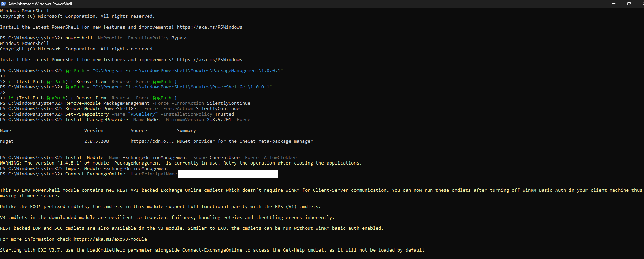644x259 pixels.
Task: Click the "V3 cmdlets in the downloaded module" line
Action: click(167, 218)
